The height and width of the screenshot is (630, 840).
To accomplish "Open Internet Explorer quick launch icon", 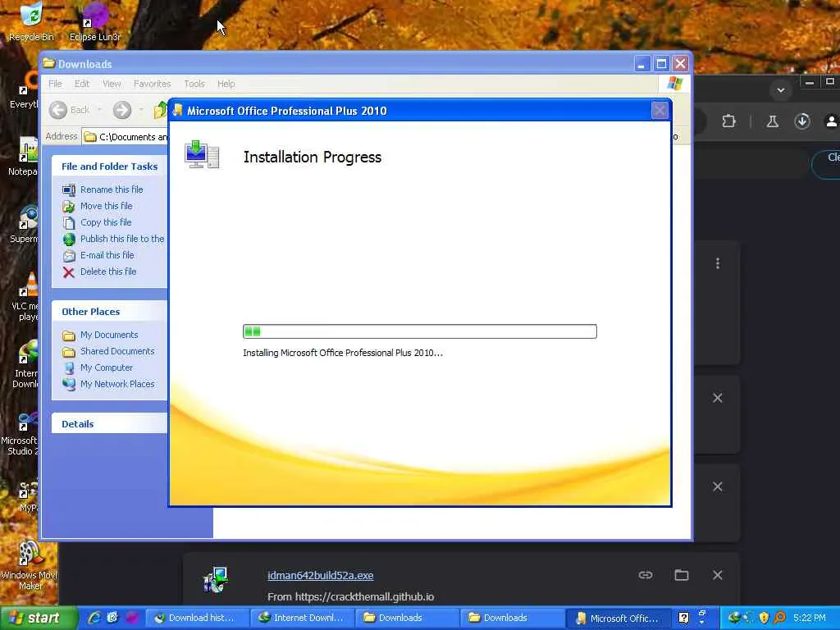I will pyautogui.click(x=94, y=618).
